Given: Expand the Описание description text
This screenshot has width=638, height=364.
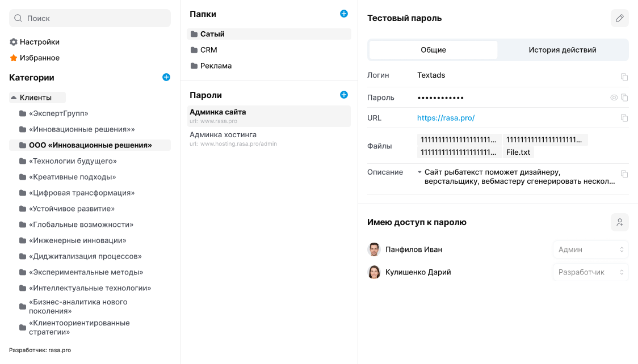Looking at the screenshot, I should [x=419, y=172].
